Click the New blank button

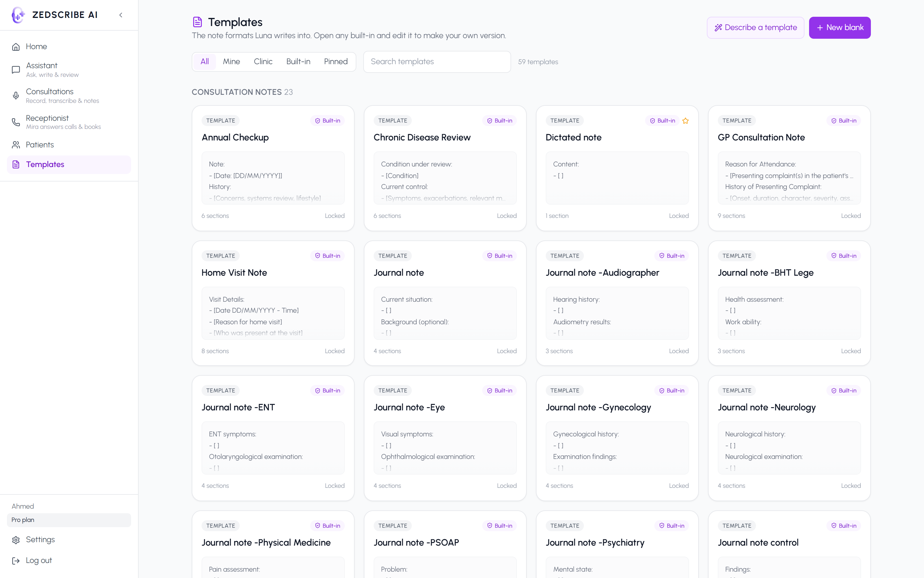[840, 27]
